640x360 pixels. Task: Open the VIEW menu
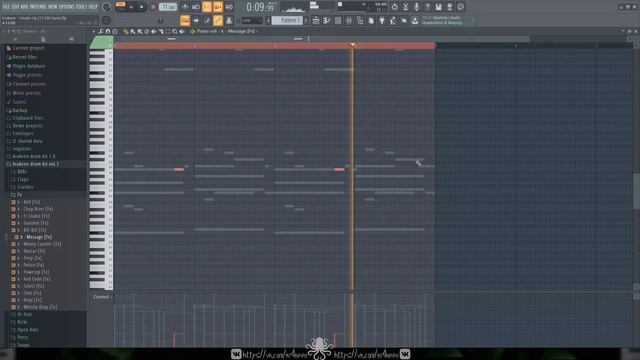[x=53, y=7]
